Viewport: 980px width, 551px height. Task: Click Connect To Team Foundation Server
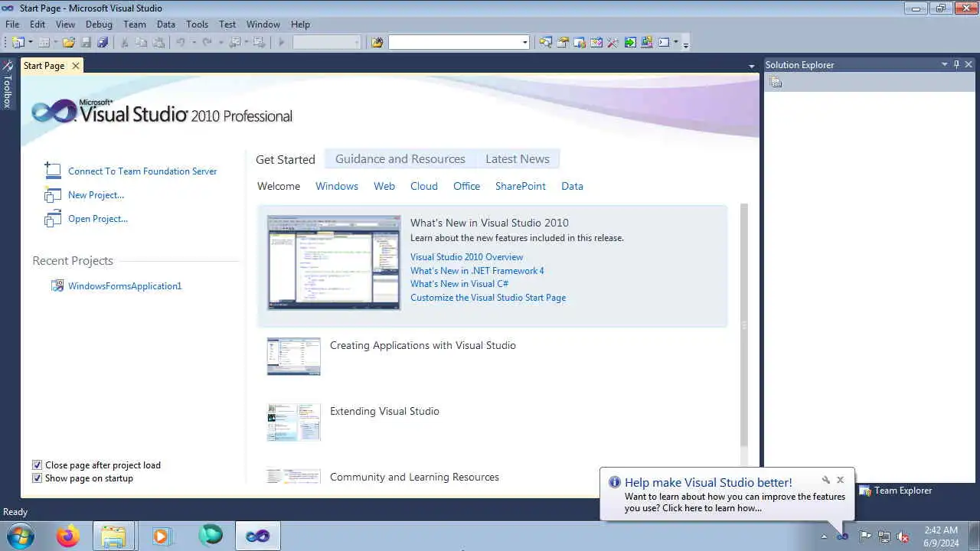(142, 171)
